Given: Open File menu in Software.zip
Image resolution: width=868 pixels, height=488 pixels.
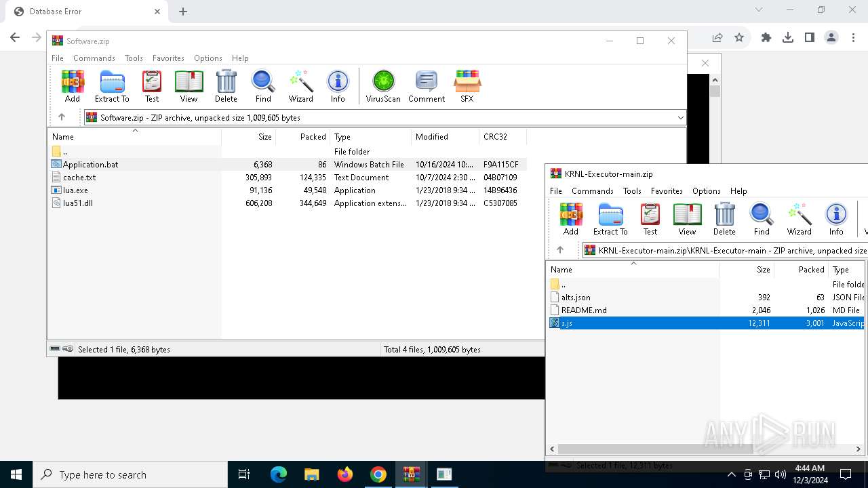Looking at the screenshot, I should [x=58, y=58].
